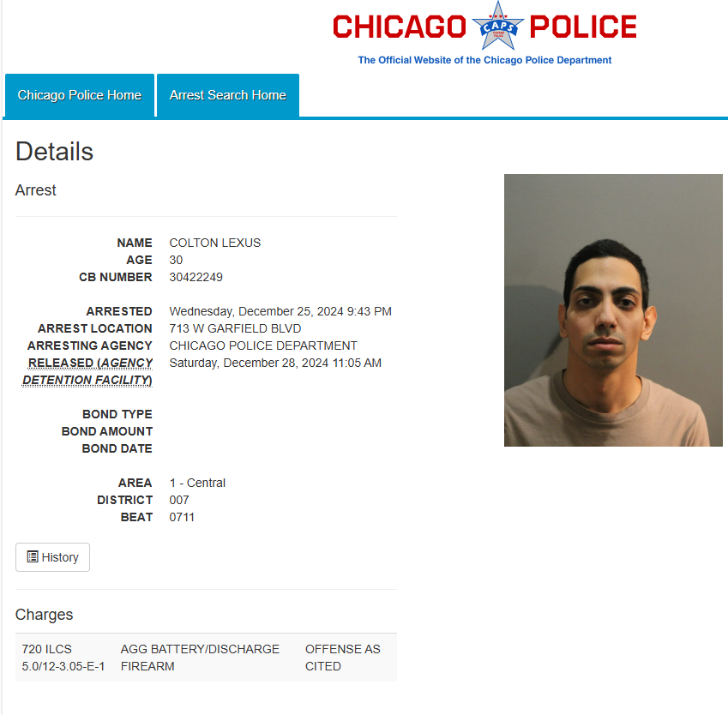Click the CB number 30422249
This screenshot has height=715, width=728.
196,277
